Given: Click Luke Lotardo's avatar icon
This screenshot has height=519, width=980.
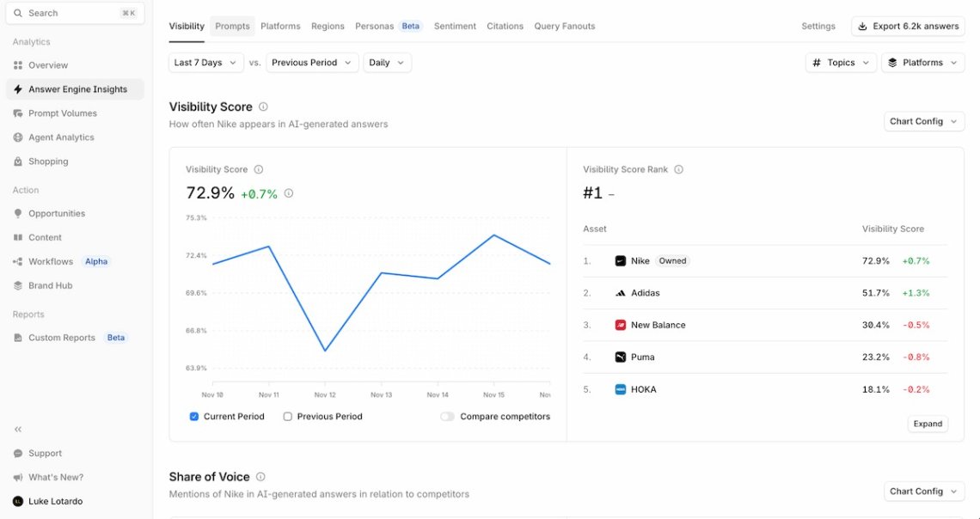Looking at the screenshot, I should click(17, 502).
